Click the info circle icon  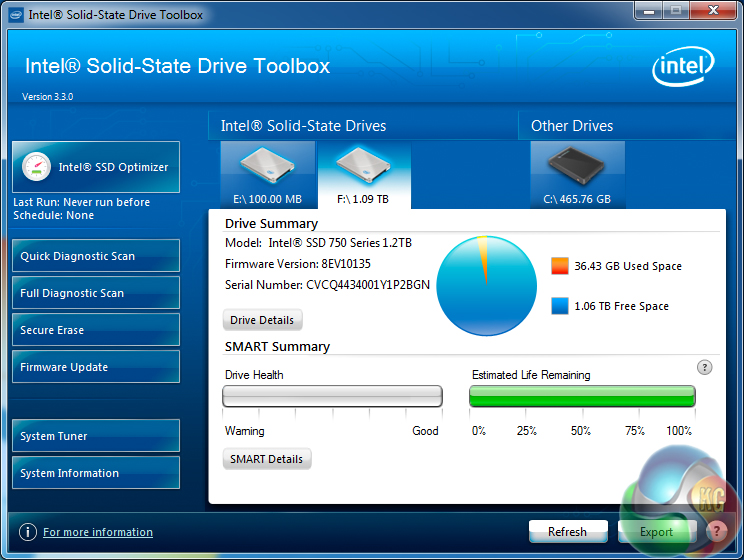[x=28, y=532]
